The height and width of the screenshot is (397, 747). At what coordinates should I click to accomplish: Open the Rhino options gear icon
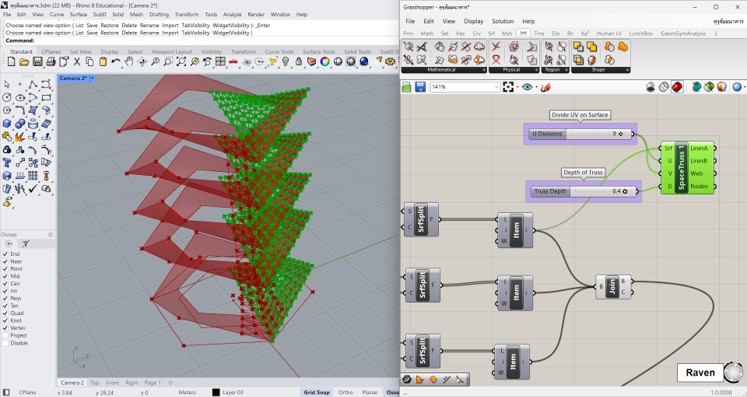point(391,62)
